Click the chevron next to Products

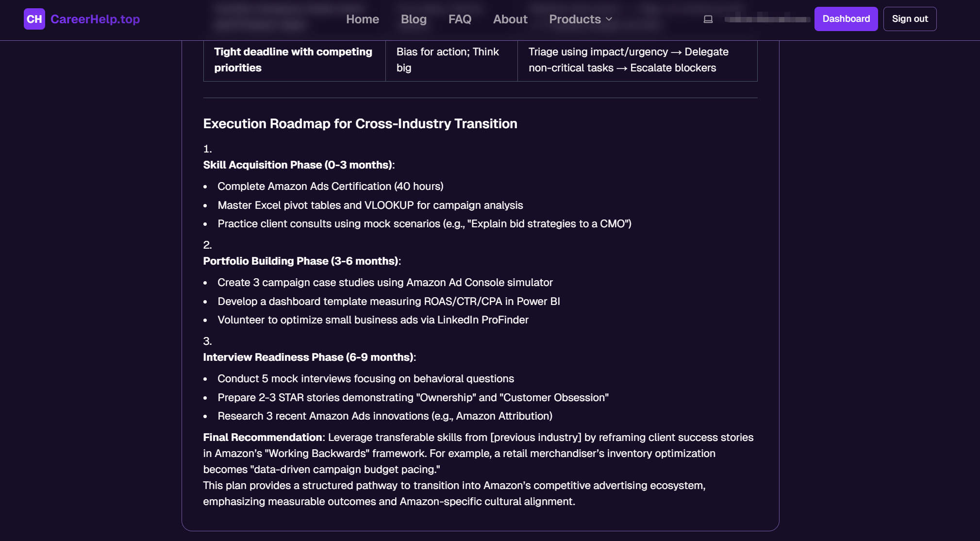click(x=609, y=20)
